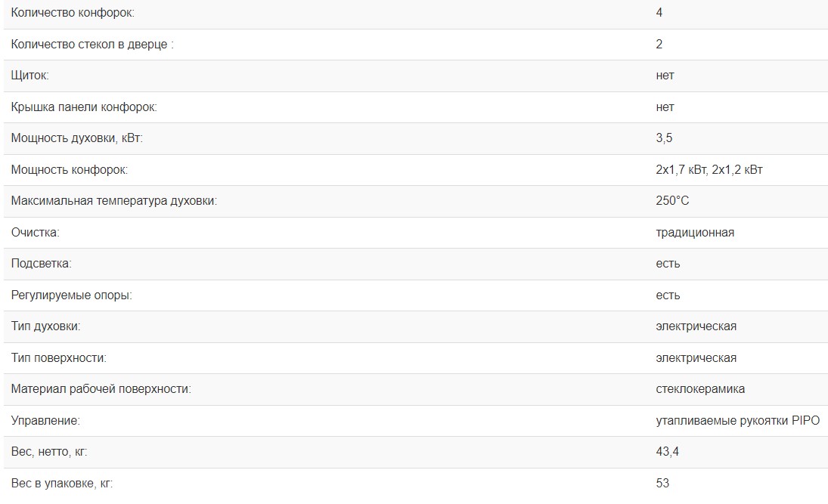This screenshot has width=828, height=504.
Task: Click the 'Материал рабочей поверхности' label
Action: point(101,389)
